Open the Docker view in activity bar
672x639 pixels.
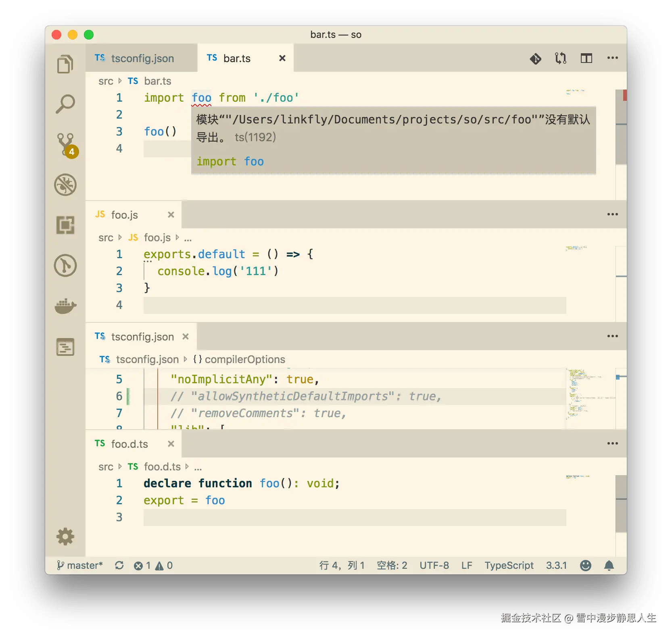pos(65,306)
